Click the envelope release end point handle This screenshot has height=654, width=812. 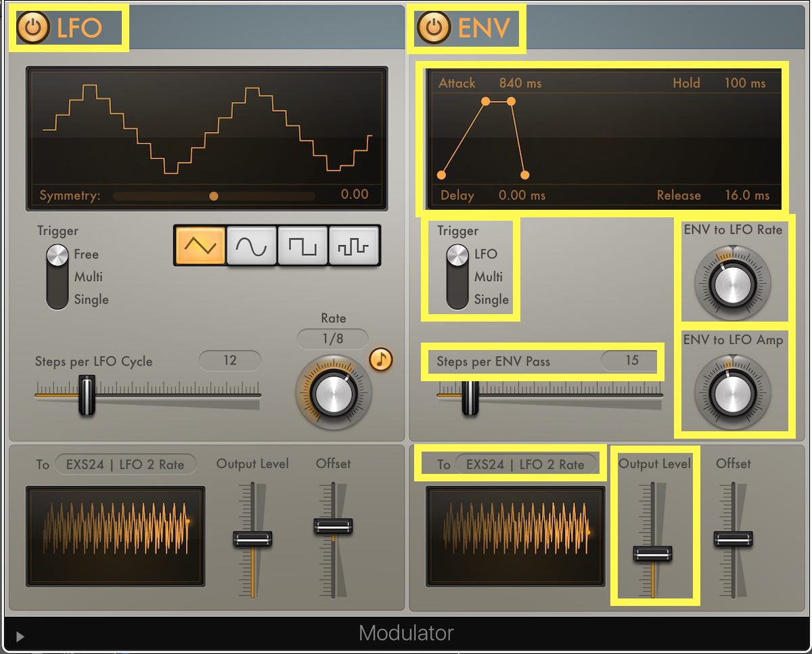[x=524, y=175]
